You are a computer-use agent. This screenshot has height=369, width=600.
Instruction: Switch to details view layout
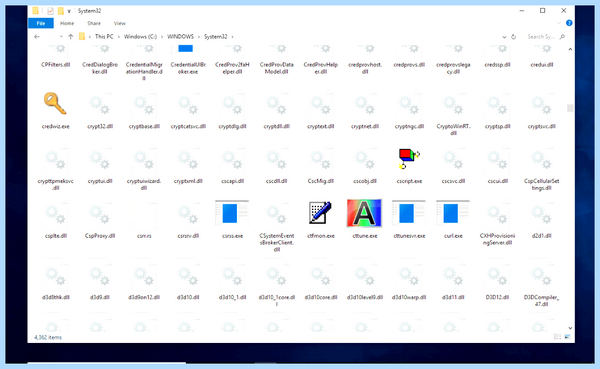coord(558,337)
